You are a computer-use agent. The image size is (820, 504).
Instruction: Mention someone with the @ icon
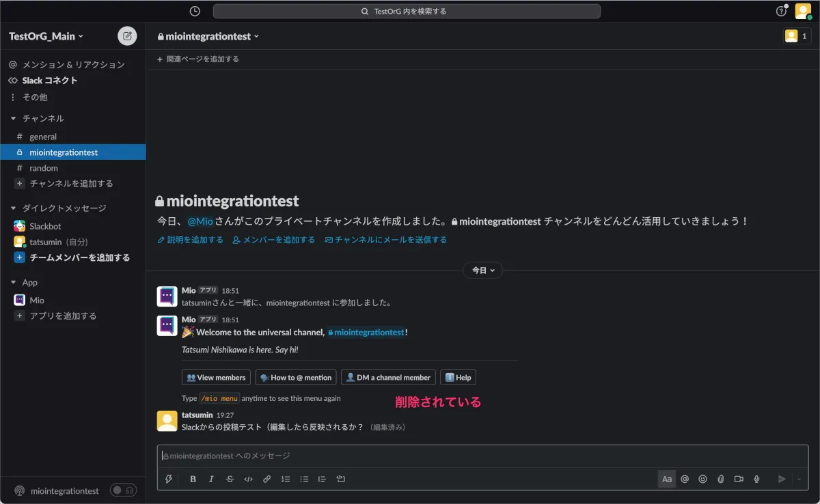pyautogui.click(x=685, y=479)
